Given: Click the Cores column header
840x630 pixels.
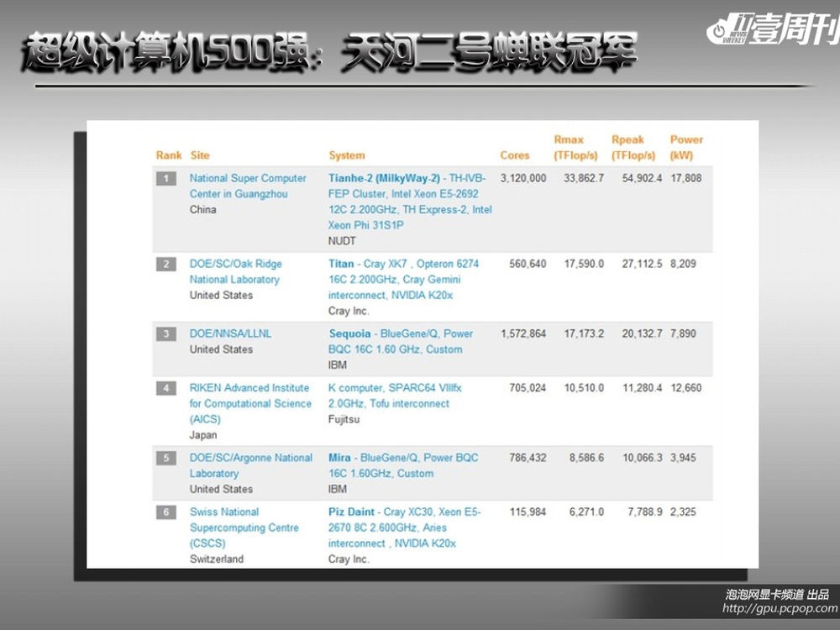Looking at the screenshot, I should 514,155.
